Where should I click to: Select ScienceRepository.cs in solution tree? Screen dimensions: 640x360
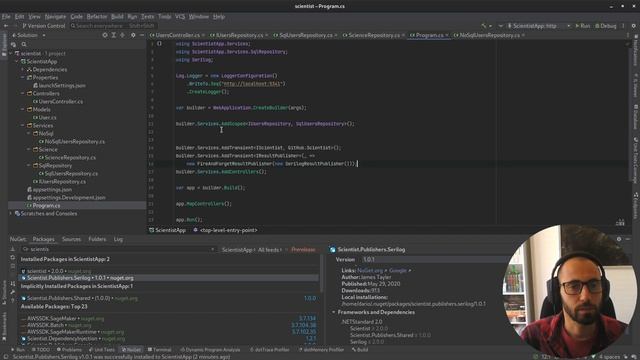(67, 158)
